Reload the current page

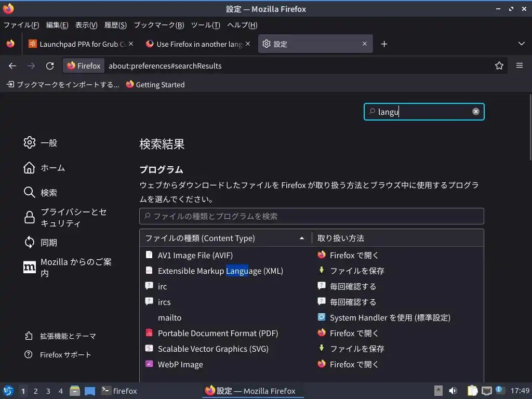pyautogui.click(x=50, y=66)
